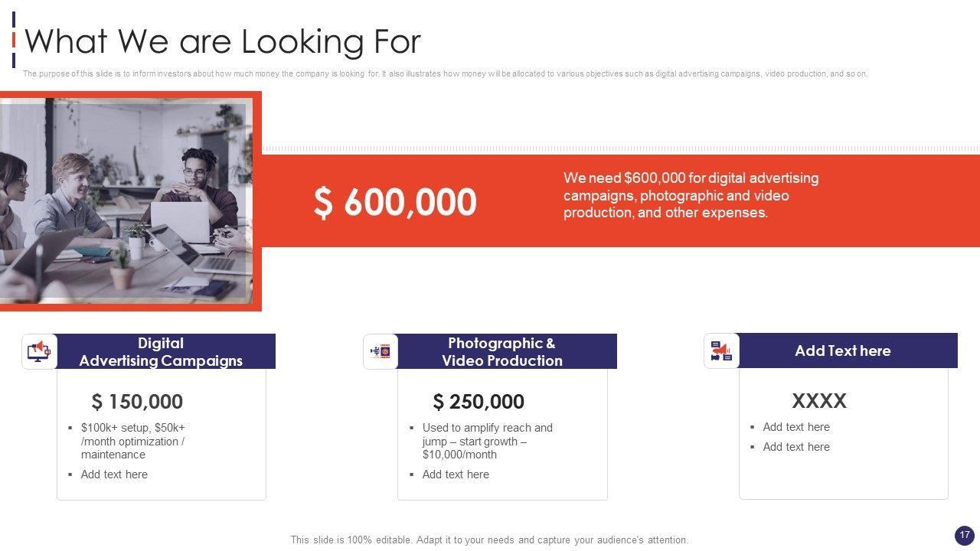Select the camera icon beside Photographic & Video Production
Screen dimensions: 980x551
coord(381,351)
